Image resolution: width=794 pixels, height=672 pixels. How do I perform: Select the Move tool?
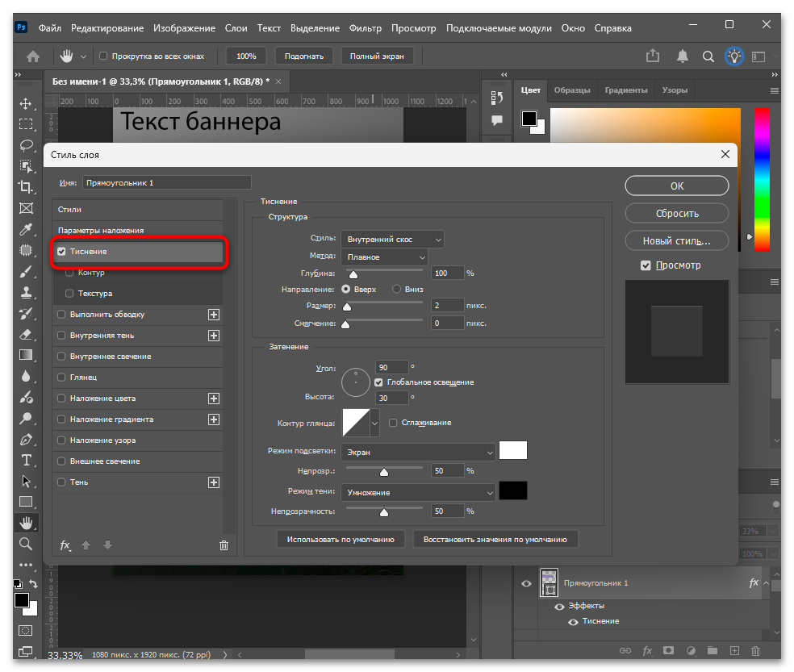coord(25,104)
